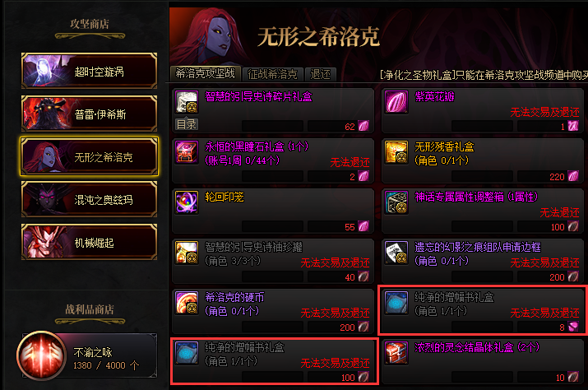
Task: Select 纯净的增幅书礼盒 costing 100 petals
Action: point(274,361)
